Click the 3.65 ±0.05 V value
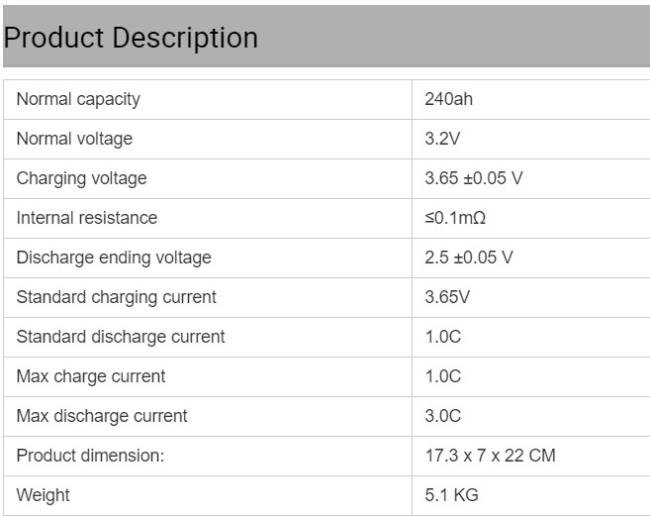This screenshot has height=517, width=650. (x=474, y=178)
